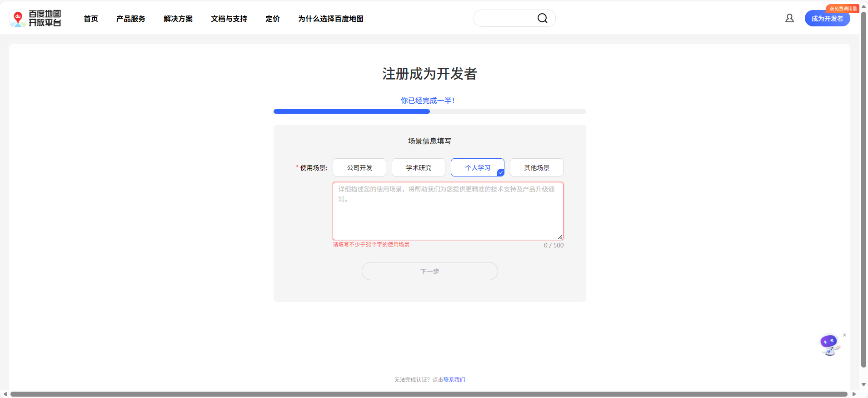Screen dimensions: 868x398
Task: Open the 定价 pricing page
Action: tap(273, 19)
